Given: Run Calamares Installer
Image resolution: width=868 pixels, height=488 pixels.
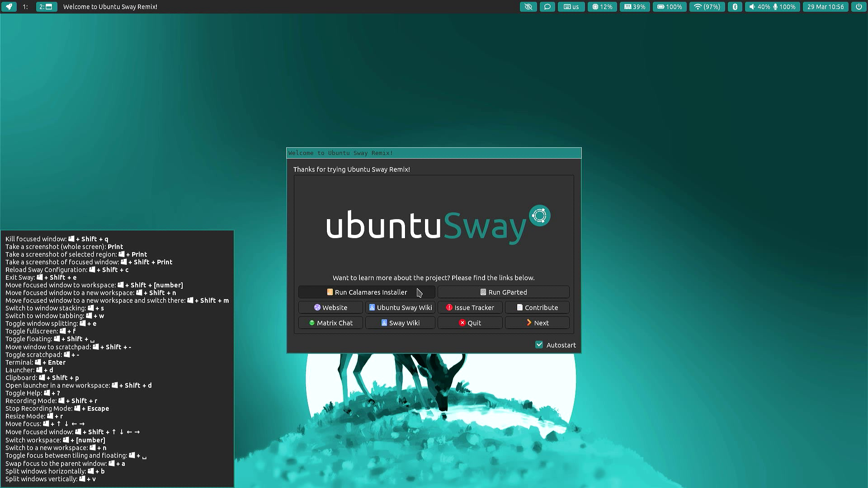Looking at the screenshot, I should point(367,292).
